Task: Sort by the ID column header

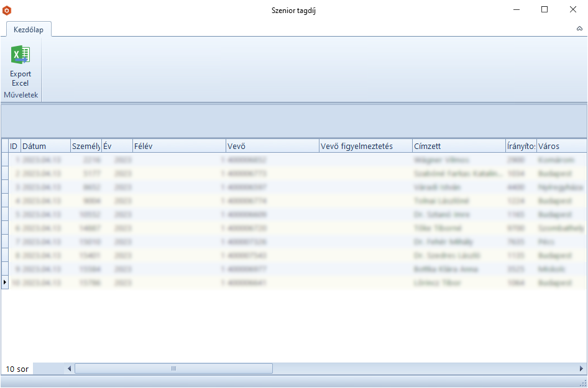Action: [14, 147]
